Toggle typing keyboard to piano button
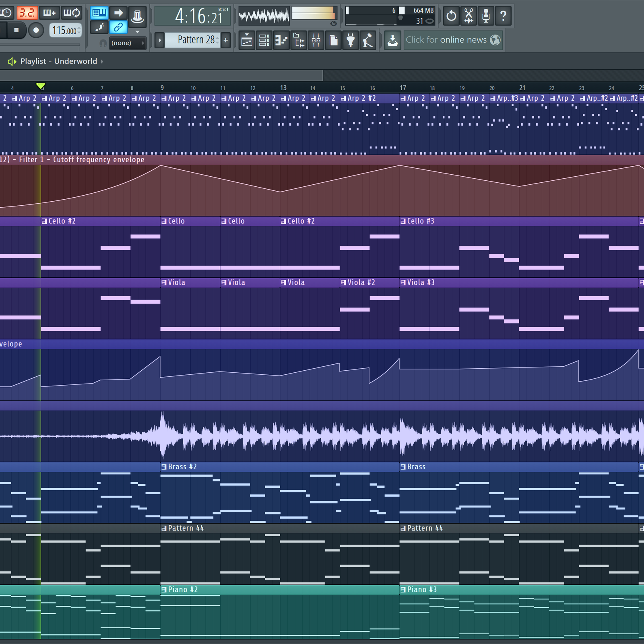Viewport: 644px width, 644px height. tap(99, 13)
